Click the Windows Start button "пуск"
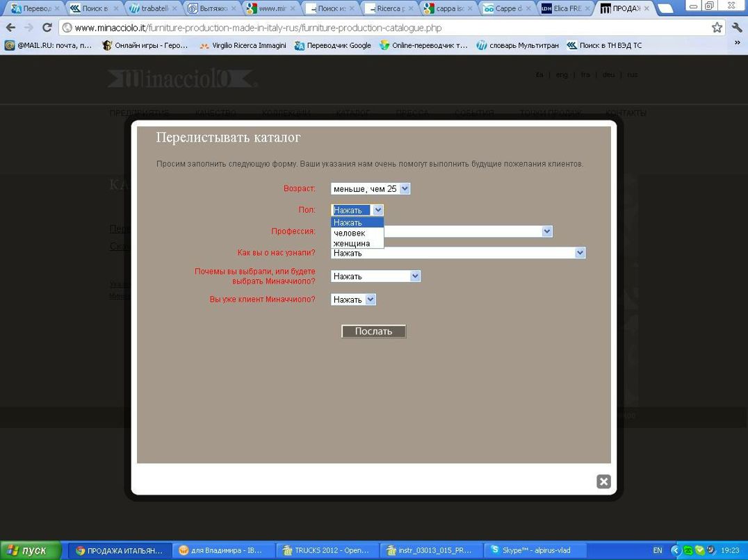 (x=28, y=550)
